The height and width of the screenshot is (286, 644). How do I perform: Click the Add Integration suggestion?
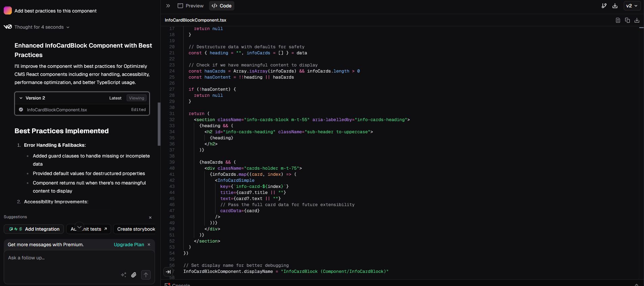click(x=34, y=229)
